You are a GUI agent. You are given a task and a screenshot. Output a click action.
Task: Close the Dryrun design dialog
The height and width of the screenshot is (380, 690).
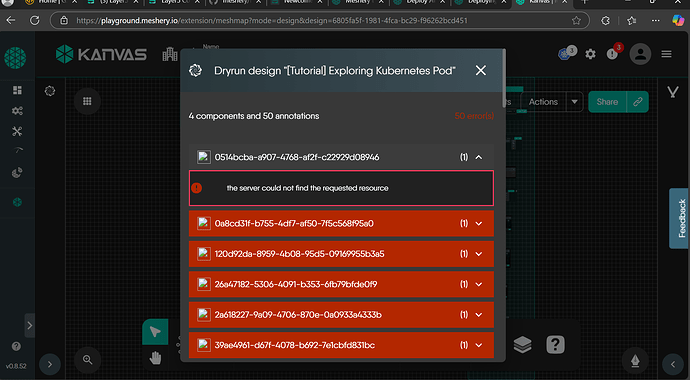481,70
